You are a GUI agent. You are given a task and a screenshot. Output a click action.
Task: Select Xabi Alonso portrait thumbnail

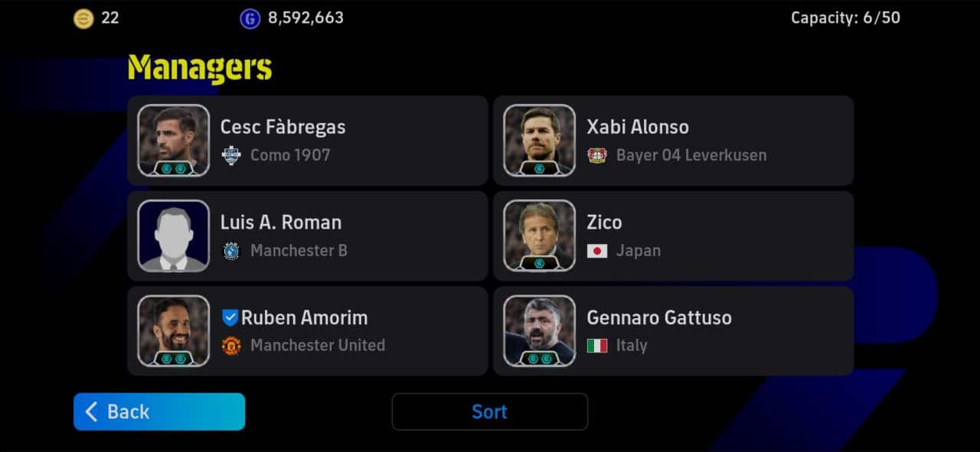tap(540, 140)
